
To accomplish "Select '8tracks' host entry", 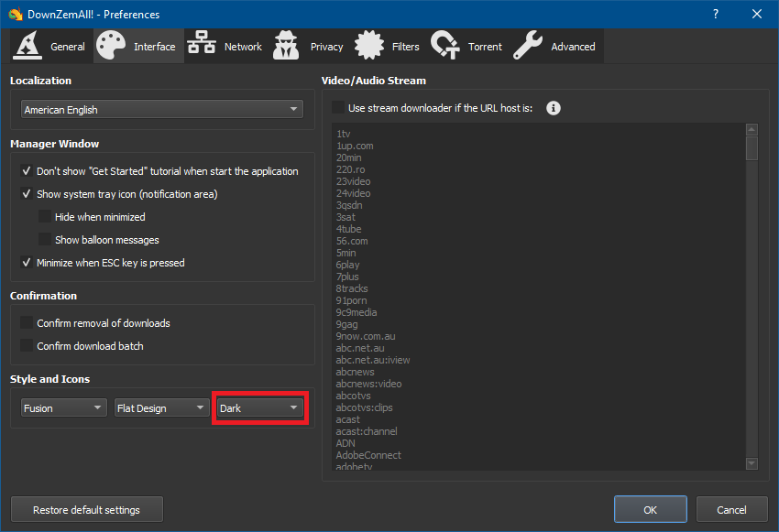I will pyautogui.click(x=352, y=288).
